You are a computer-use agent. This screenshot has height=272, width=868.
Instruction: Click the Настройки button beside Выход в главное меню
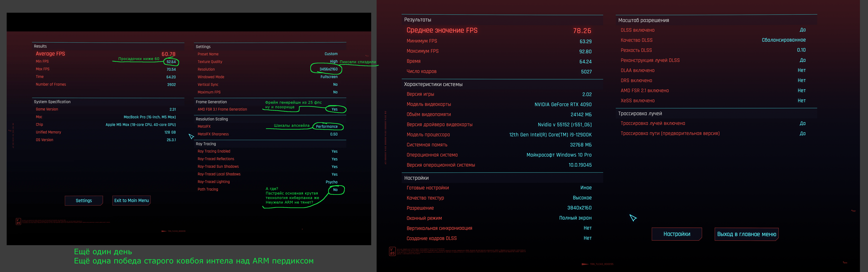[x=677, y=234]
